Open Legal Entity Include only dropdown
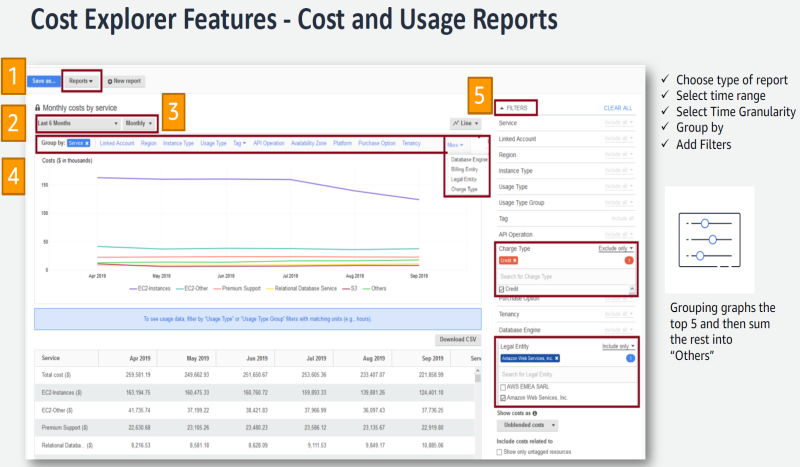This screenshot has height=467, width=800. [x=618, y=346]
